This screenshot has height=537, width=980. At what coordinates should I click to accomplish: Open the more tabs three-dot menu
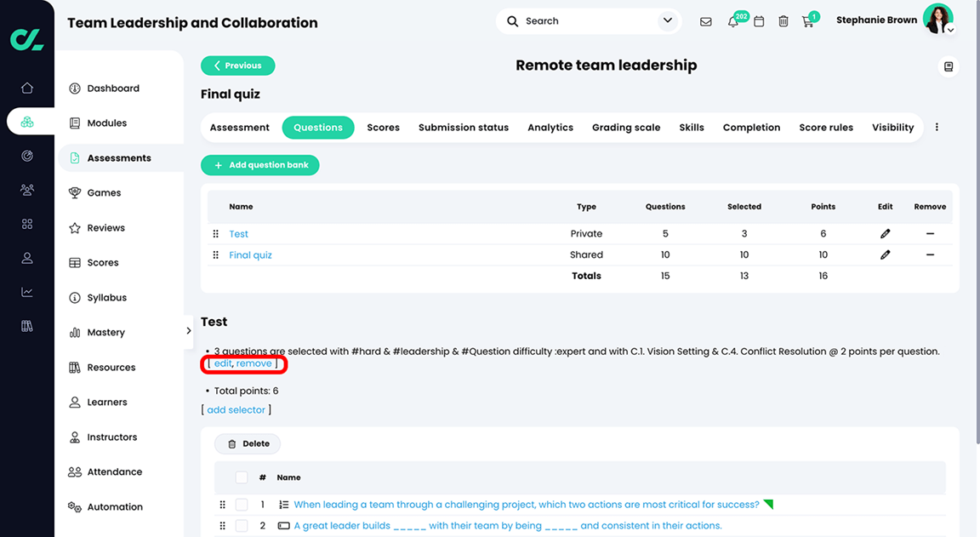pos(937,128)
